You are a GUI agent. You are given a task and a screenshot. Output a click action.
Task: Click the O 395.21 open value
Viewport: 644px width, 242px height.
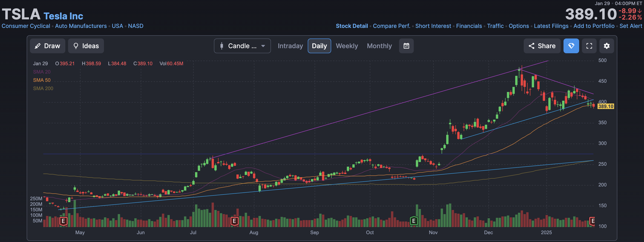pyautogui.click(x=65, y=63)
